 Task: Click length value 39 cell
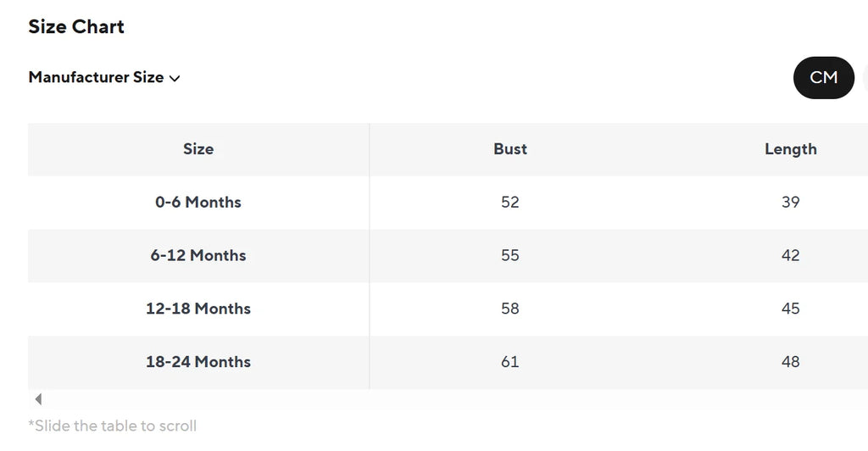pyautogui.click(x=791, y=203)
